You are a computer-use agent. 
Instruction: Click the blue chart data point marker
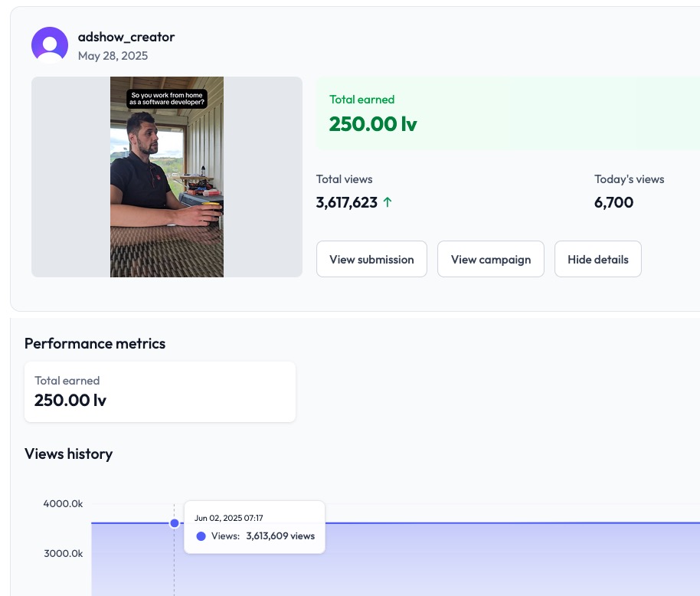click(x=175, y=523)
